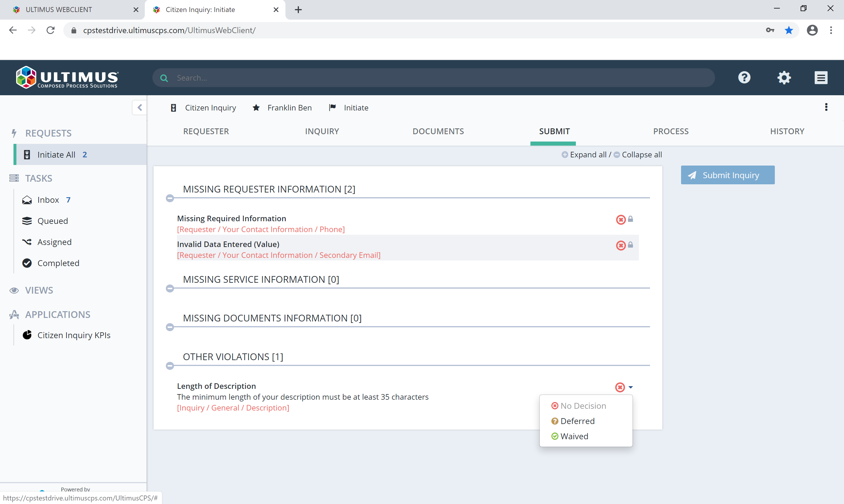This screenshot has height=504, width=844.
Task: Click the Completed tasks checkmark icon
Action: click(x=27, y=263)
